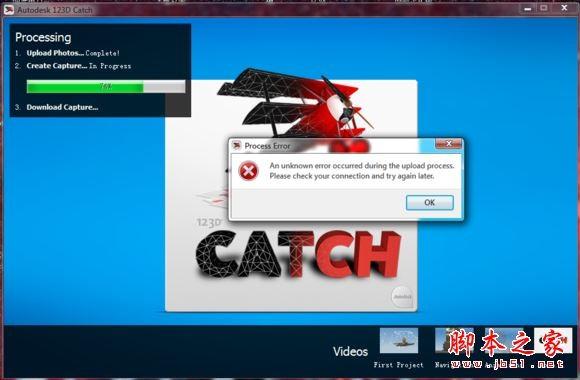
Task: Click the Videos label
Action: click(x=350, y=351)
